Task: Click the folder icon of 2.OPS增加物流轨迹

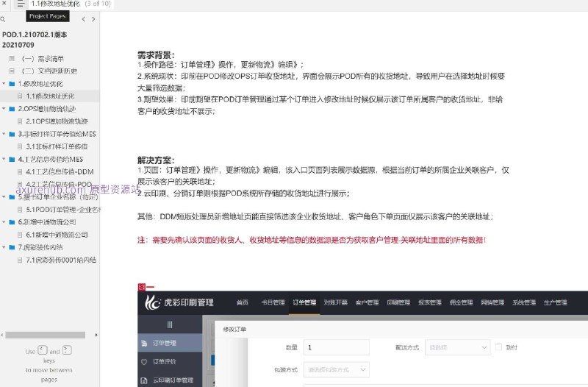Action: pos(12,109)
